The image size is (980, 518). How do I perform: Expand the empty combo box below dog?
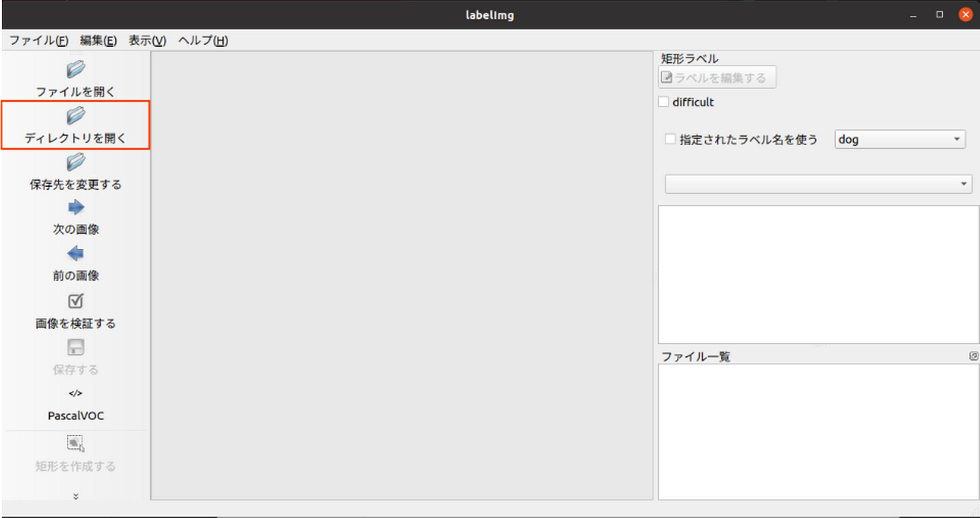818,184
